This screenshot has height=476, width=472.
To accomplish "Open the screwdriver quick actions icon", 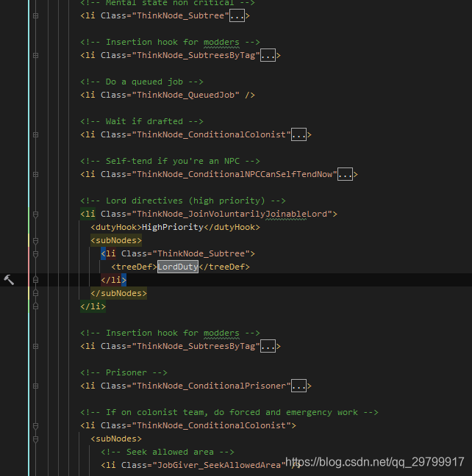I will pyautogui.click(x=9, y=280).
